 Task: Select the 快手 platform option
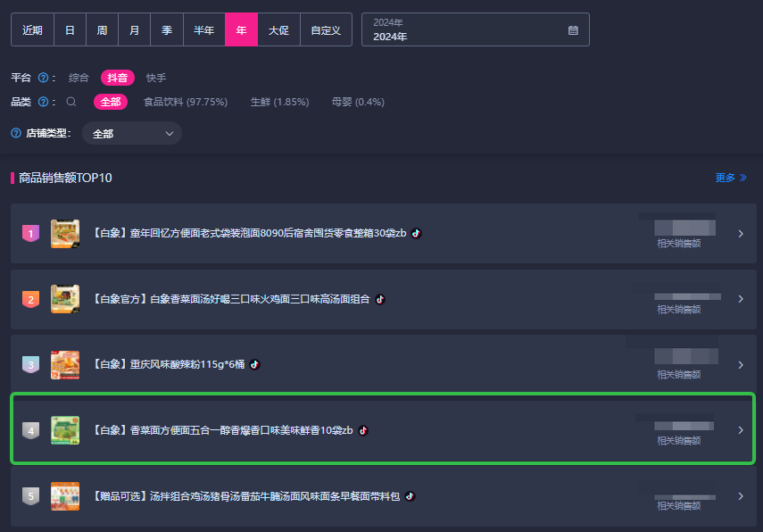[x=156, y=78]
